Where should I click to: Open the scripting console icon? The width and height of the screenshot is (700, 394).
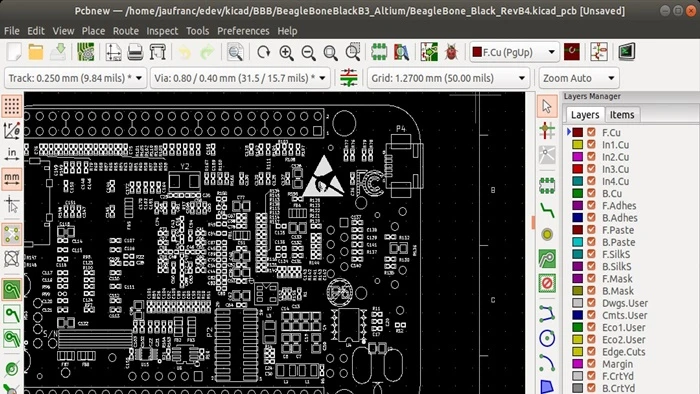(627, 52)
